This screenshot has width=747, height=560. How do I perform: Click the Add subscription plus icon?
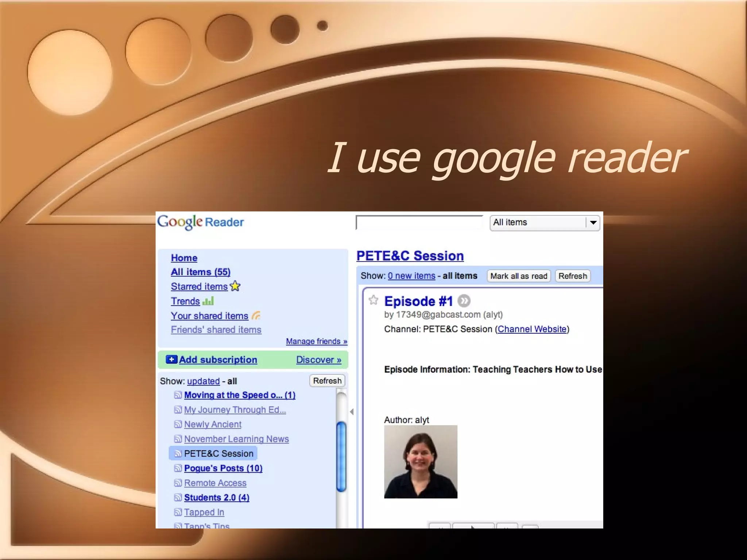pos(171,359)
